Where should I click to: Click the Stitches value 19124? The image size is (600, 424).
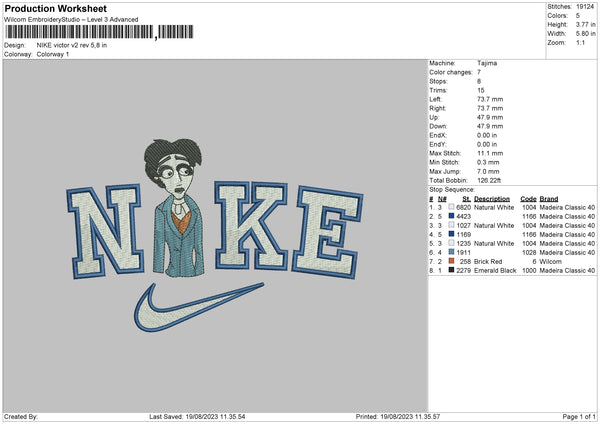click(585, 7)
